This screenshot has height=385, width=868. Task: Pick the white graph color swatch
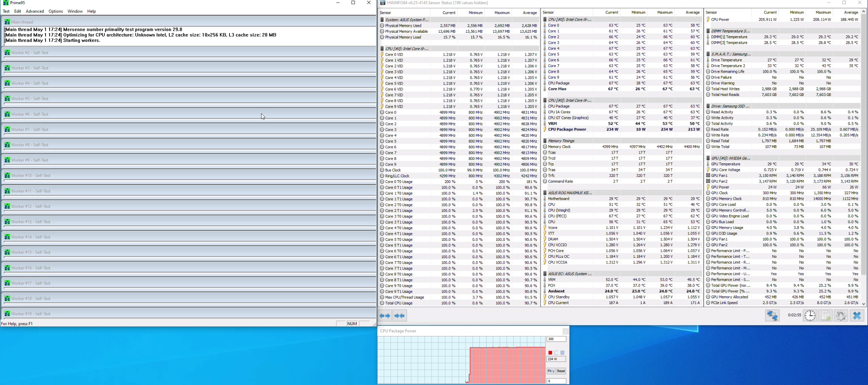[556, 353]
